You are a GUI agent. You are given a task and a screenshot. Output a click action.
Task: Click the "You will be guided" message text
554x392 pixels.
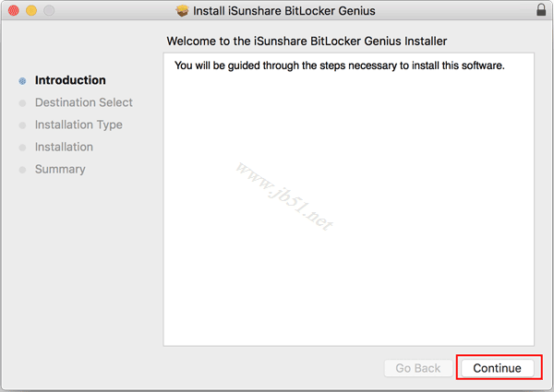click(339, 65)
